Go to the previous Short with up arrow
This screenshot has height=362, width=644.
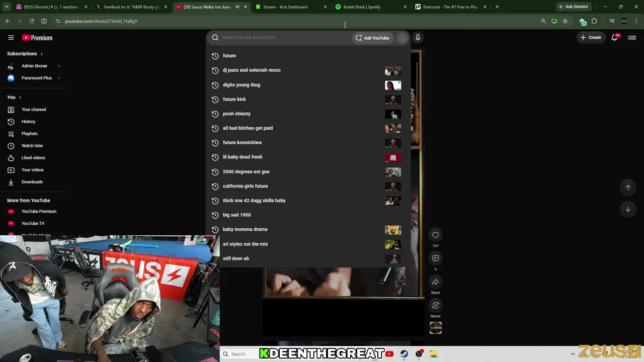coord(628,188)
